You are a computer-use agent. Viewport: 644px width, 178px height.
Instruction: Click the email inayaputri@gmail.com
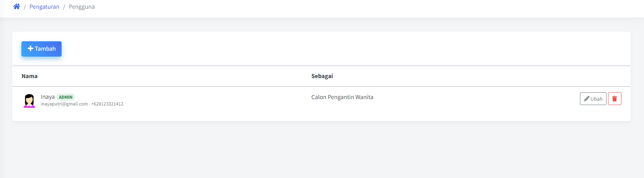[x=64, y=104]
